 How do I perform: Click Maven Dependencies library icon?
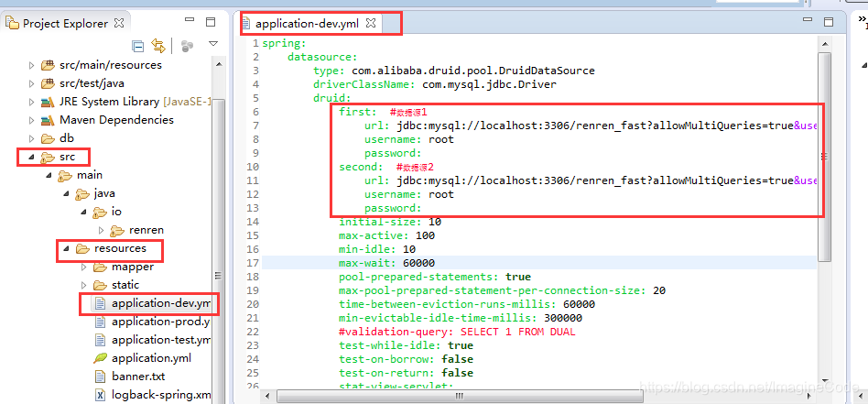[48, 120]
